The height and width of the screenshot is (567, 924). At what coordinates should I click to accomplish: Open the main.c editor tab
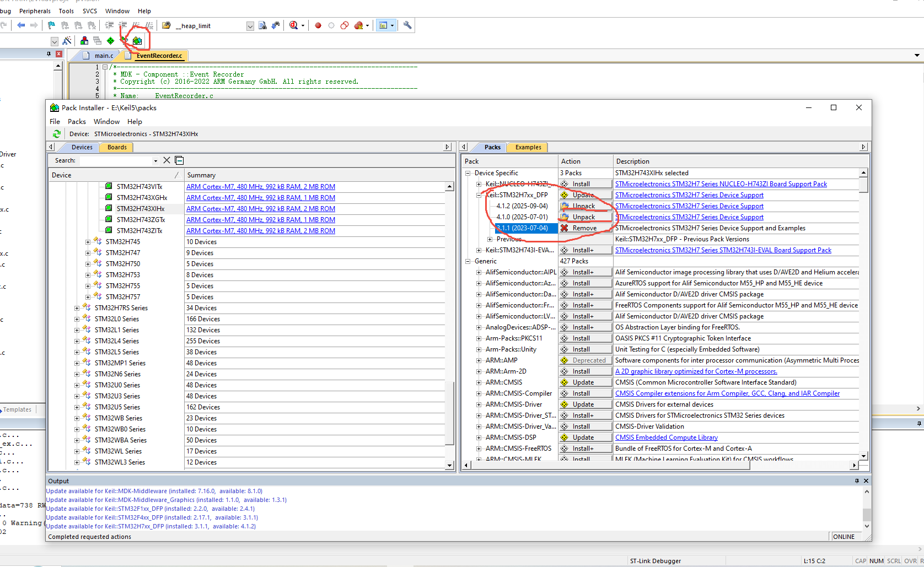[x=99, y=56]
